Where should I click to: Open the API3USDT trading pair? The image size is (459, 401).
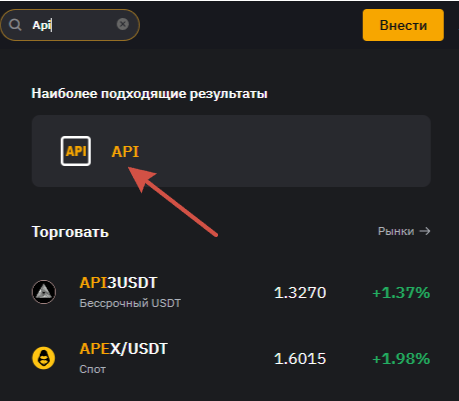coord(118,283)
